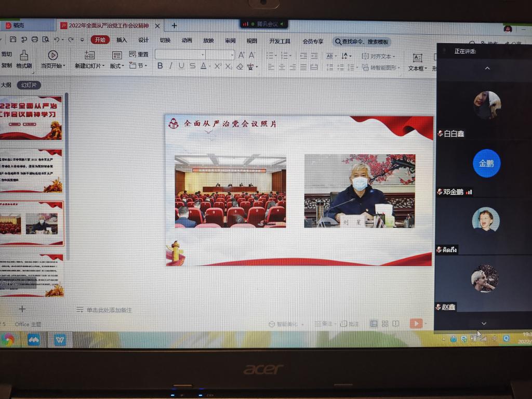Image resolution: width=532 pixels, height=399 pixels.
Task: Toggle strikethrough text formatting
Action: [192, 66]
